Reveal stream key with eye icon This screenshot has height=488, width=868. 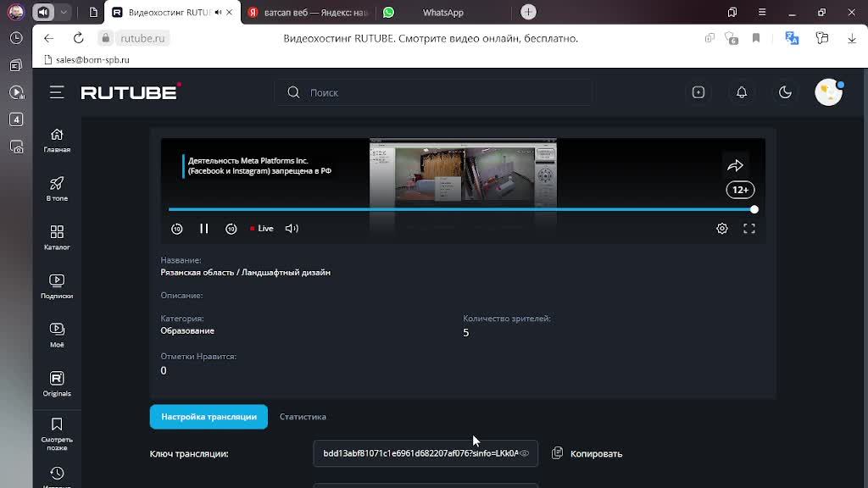pyautogui.click(x=524, y=454)
